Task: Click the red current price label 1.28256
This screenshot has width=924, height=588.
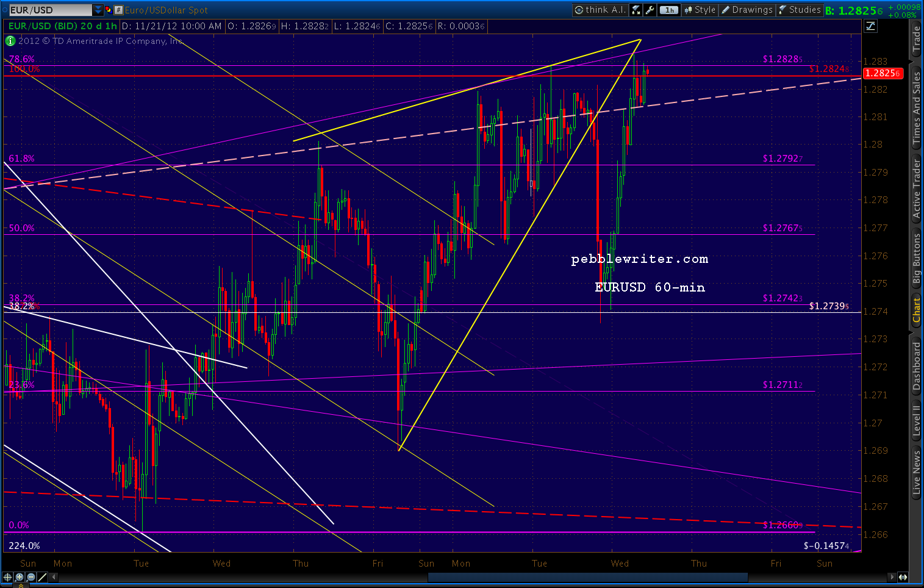Action: (883, 73)
